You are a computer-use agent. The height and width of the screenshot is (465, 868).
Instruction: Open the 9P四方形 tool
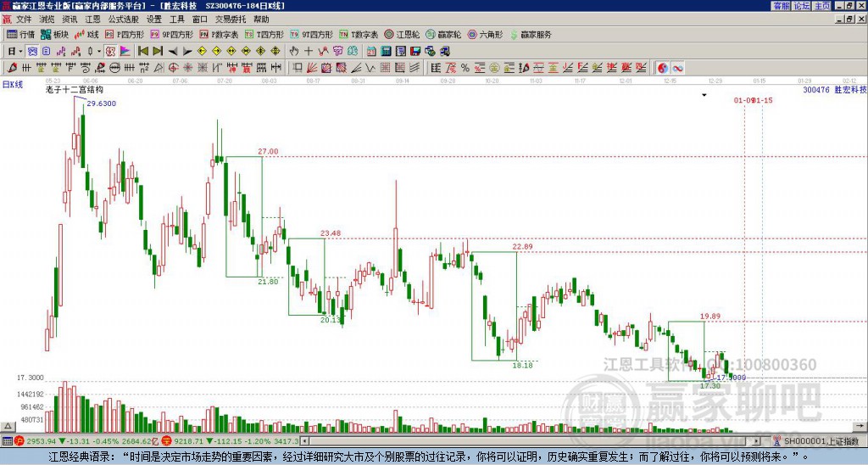171,34
